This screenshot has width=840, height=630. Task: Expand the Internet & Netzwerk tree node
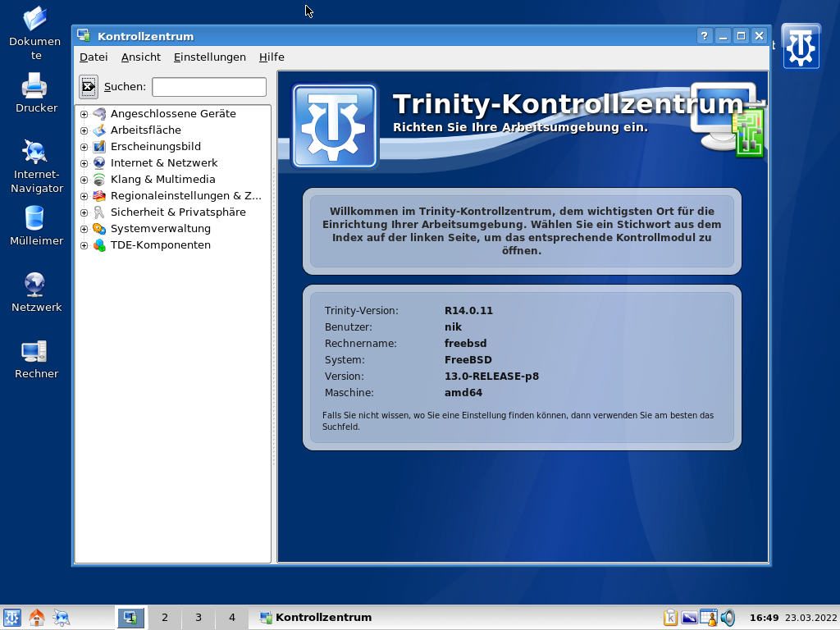click(84, 163)
